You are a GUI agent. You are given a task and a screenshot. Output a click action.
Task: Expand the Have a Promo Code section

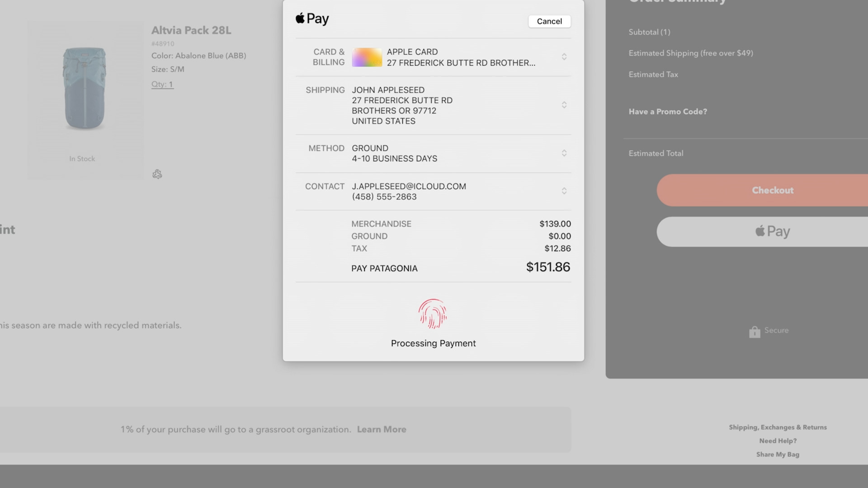click(668, 111)
